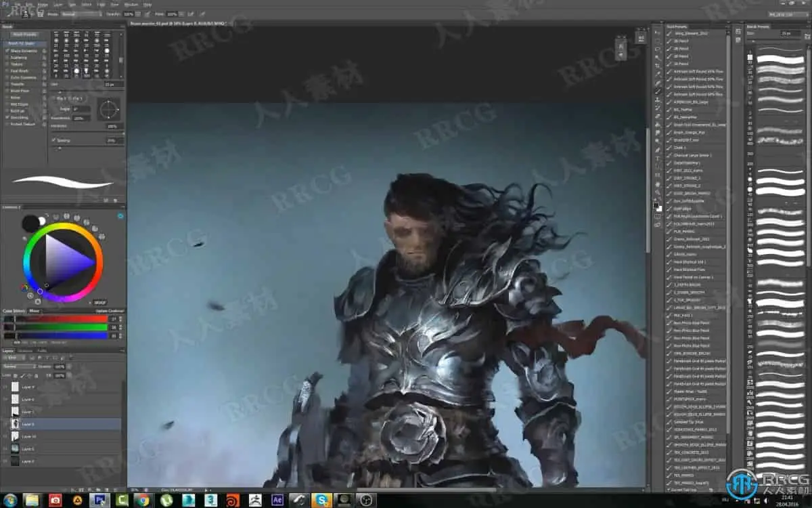Select the Chalk 1 tool preset
The width and height of the screenshot is (812, 508).
(680, 147)
